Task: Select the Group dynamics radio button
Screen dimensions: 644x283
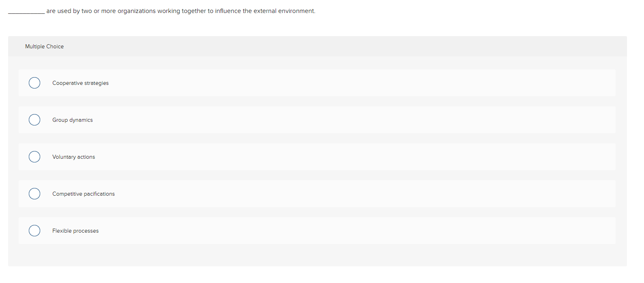Action: click(x=34, y=120)
